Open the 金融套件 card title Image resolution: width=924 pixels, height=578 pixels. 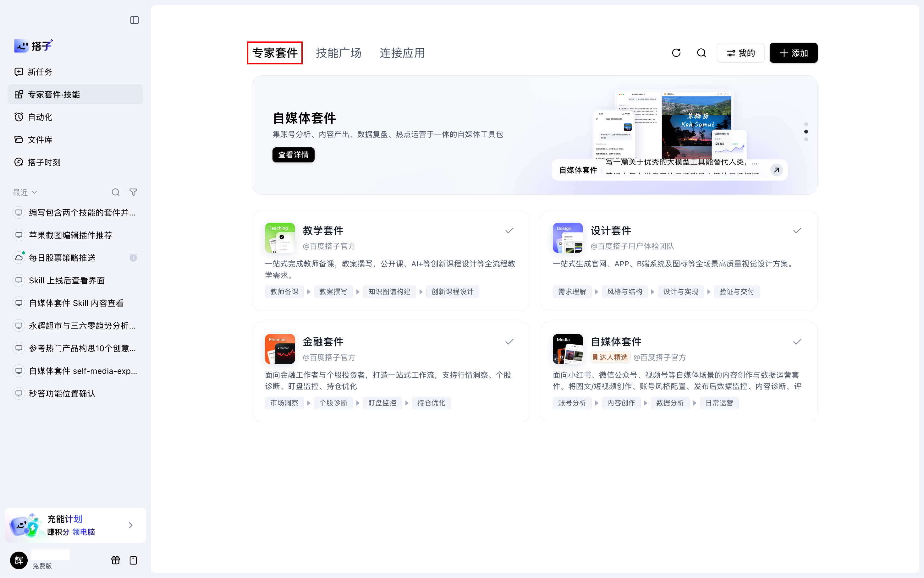[323, 342]
